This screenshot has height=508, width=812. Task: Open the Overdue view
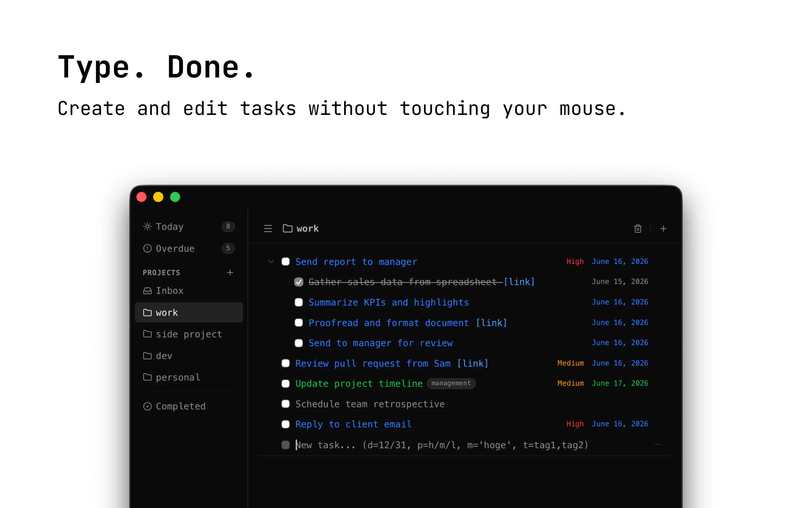[x=189, y=248]
